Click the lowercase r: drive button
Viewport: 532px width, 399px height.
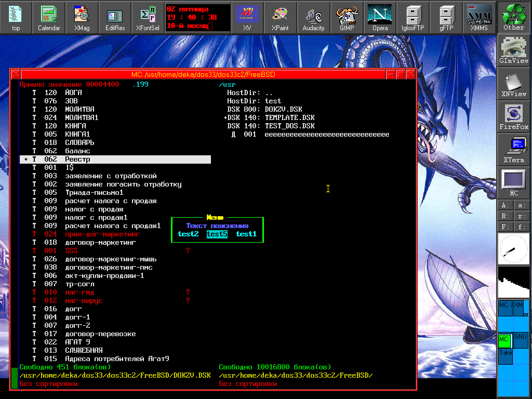522,216
